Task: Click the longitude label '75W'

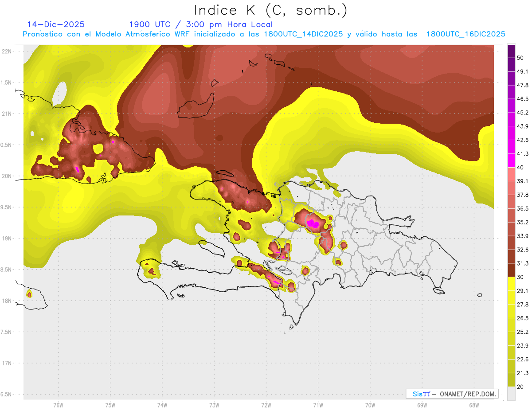Action: point(110,406)
